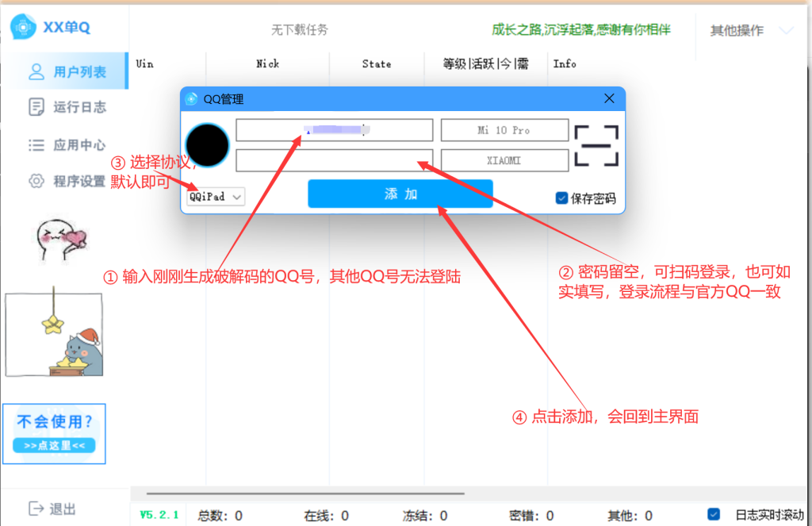Open the QQiPad protocol dropdown
The height and width of the screenshot is (526, 812).
[216, 197]
